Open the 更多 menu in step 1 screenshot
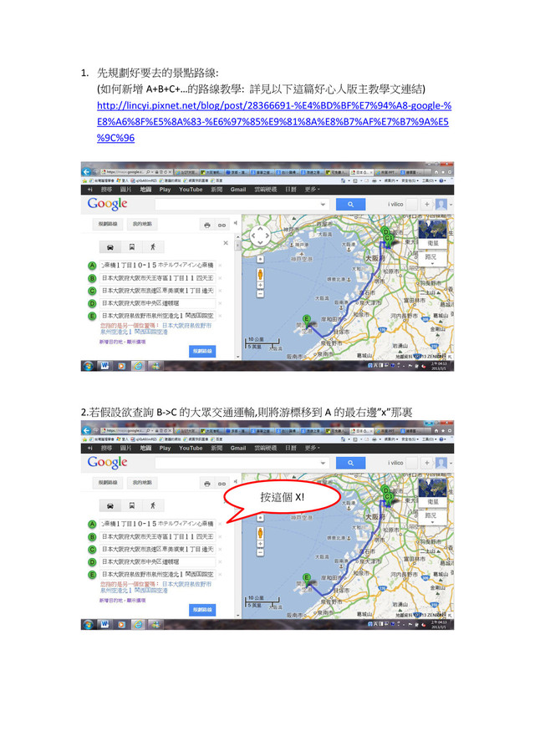 312,190
